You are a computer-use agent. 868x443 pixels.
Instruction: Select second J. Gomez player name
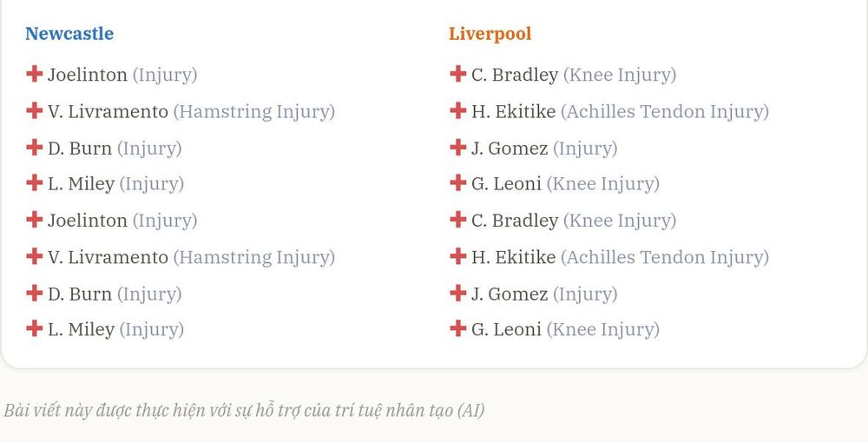[x=510, y=294]
